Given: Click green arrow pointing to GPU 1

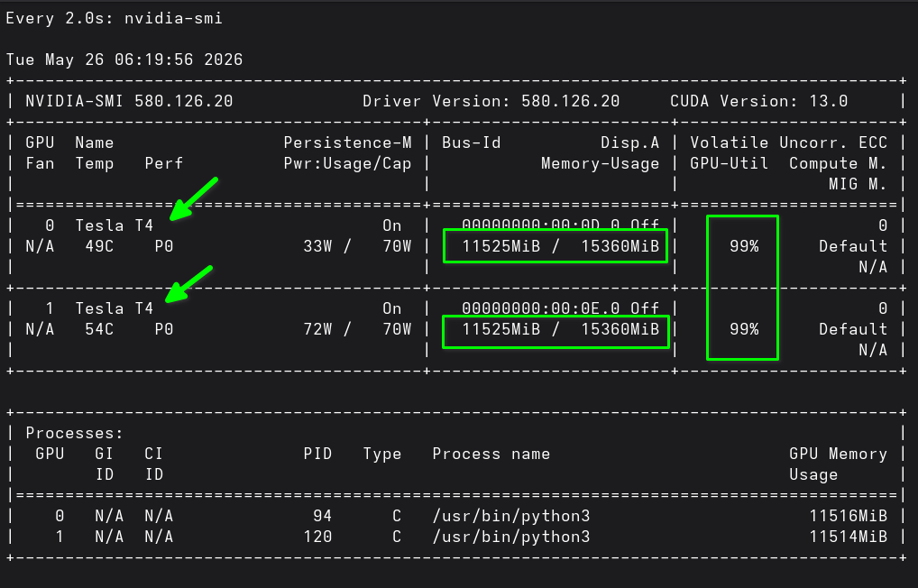Looking at the screenshot, I should point(189,284).
